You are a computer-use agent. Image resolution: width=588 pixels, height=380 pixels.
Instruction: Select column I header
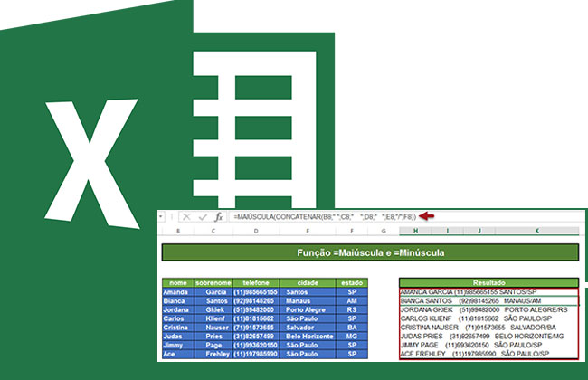tap(448, 231)
